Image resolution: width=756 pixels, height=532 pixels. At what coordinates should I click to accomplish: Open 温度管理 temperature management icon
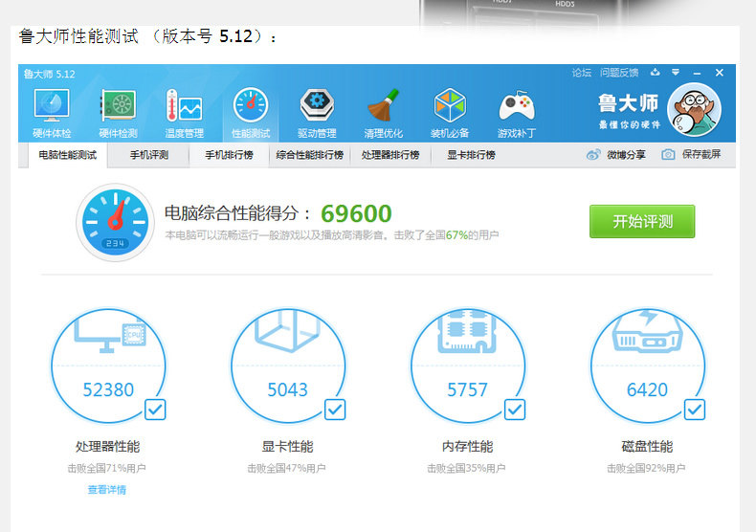(184, 105)
